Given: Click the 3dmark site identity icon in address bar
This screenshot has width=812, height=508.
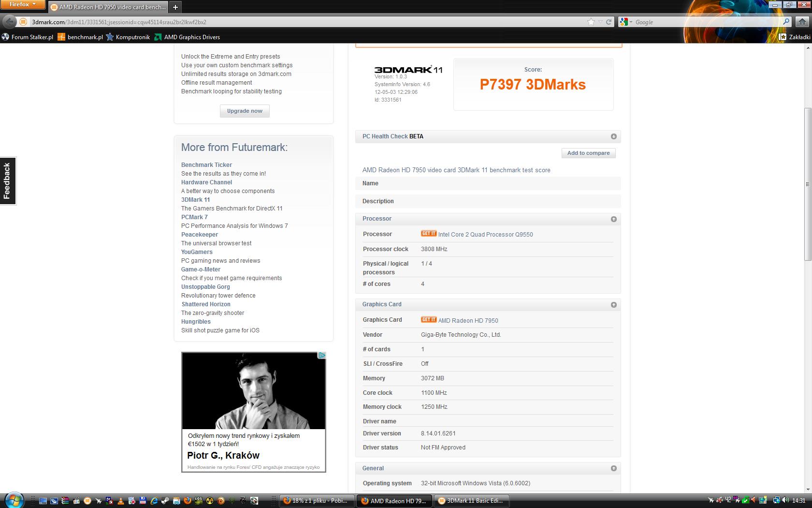Looking at the screenshot, I should [x=23, y=22].
